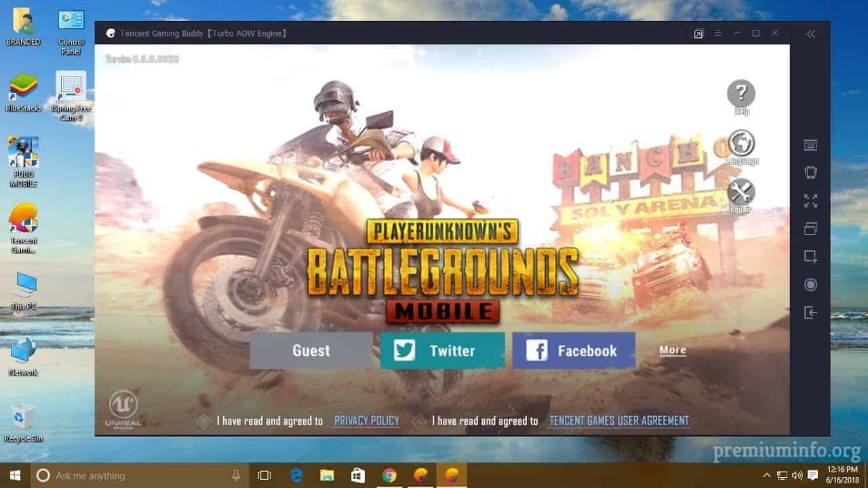Click the rotate screen sidebar icon

(810, 172)
